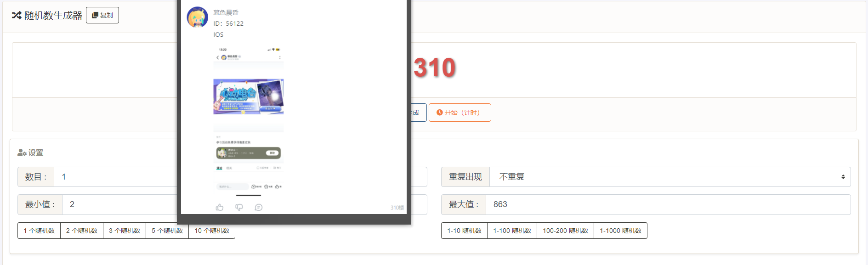Viewport: 868px width, 265px height.
Task: Click the shuffle icon beside 随机数生成器 title
Action: (x=17, y=15)
